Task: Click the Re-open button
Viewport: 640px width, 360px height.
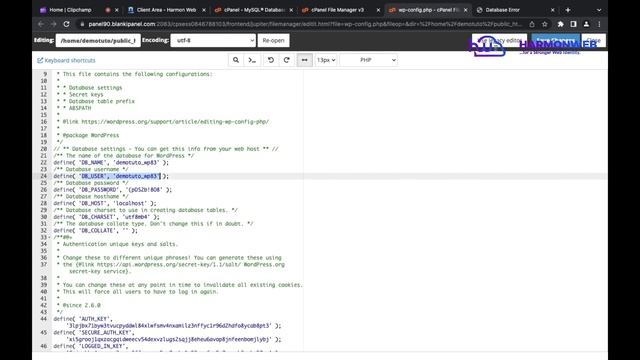Action: 273,40
